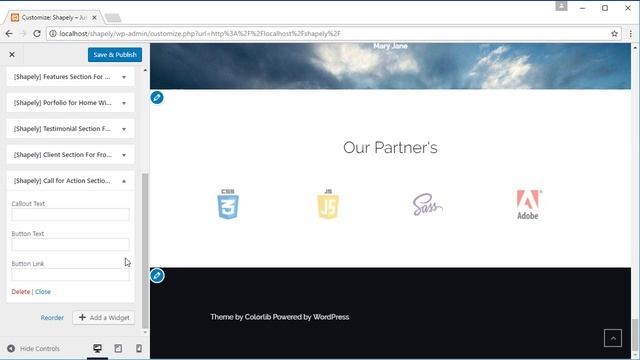Click the edit pencil above Our Partner's

pos(157,98)
